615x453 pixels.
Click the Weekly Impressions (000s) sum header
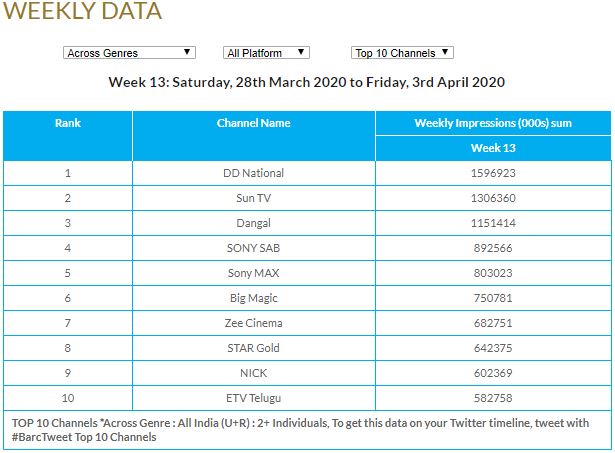pos(493,123)
